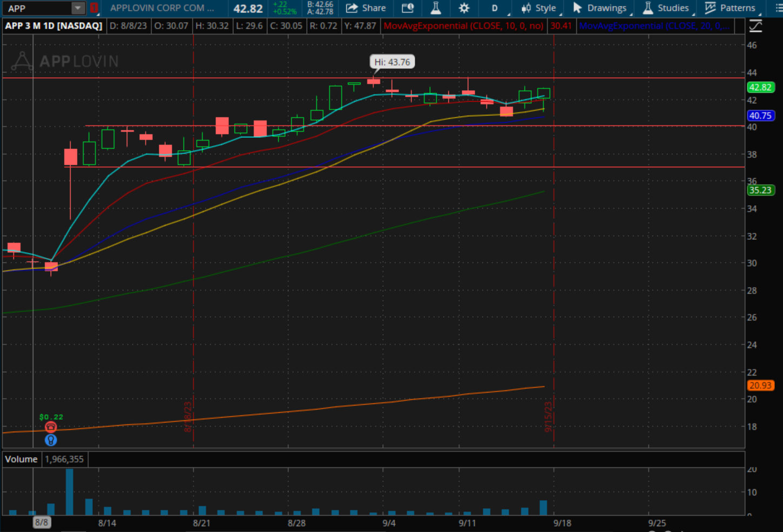Click the 9/4 date axis label
Screen dimensions: 783x532
[x=389, y=523]
